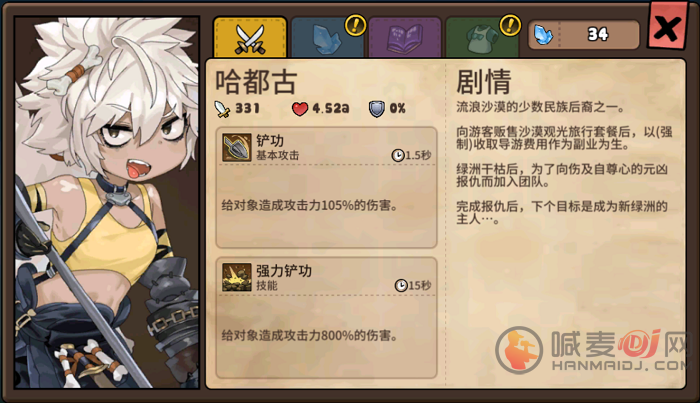Tap the sword attack stat 331
The height and width of the screenshot is (403, 700).
(237, 108)
